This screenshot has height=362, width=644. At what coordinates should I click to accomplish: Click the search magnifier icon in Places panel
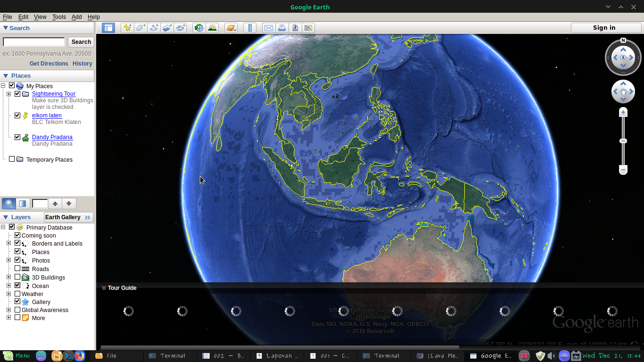[8, 204]
